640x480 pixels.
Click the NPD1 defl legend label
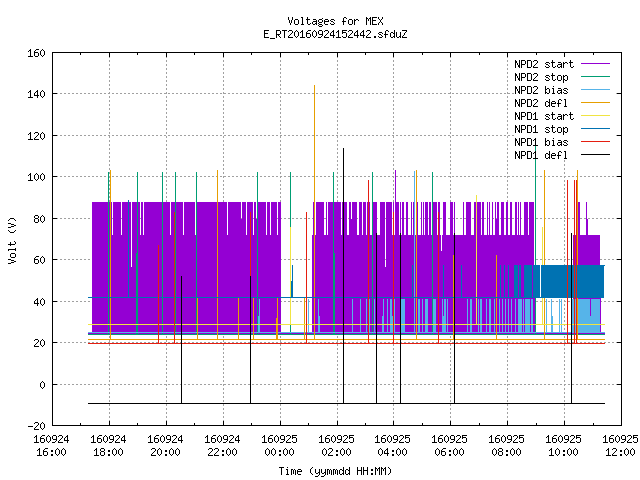(x=541, y=156)
